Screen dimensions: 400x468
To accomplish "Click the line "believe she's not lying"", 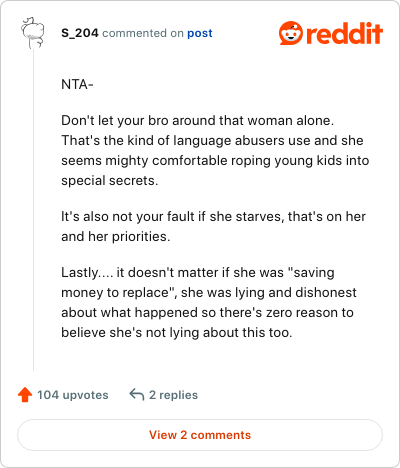I will [177, 332].
